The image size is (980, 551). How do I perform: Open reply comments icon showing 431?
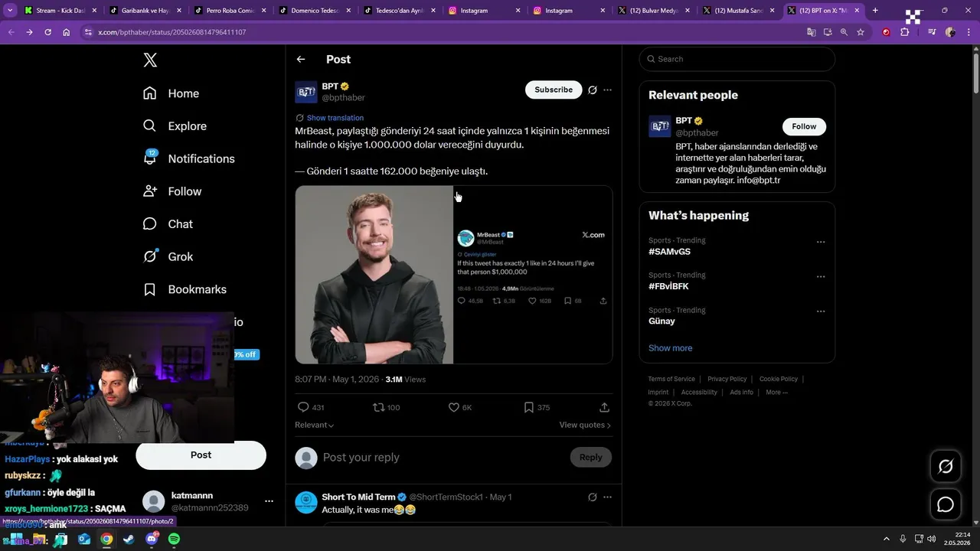303,407
